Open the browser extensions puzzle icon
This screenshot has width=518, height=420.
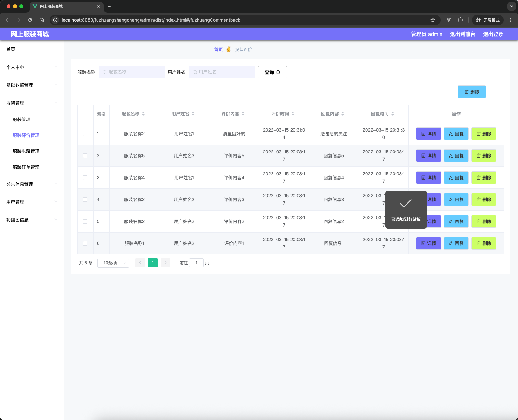pos(460,20)
